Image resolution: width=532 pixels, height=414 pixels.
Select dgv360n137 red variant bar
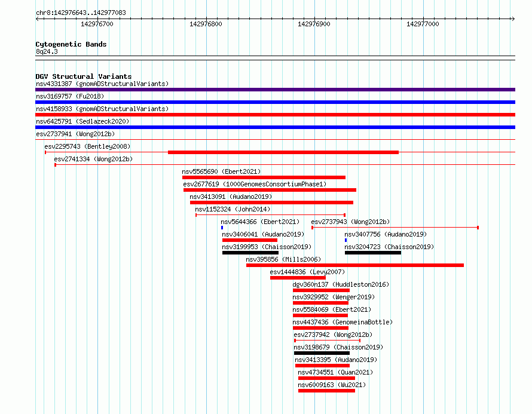point(321,290)
